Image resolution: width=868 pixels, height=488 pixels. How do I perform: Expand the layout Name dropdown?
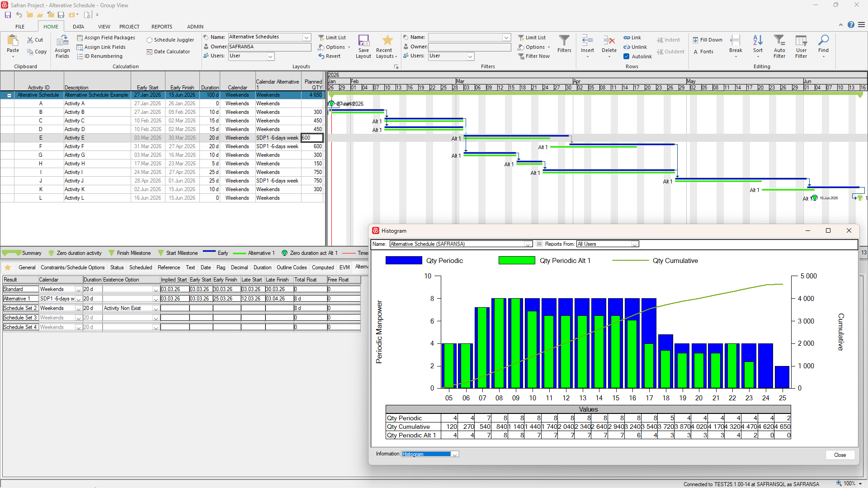(x=307, y=37)
